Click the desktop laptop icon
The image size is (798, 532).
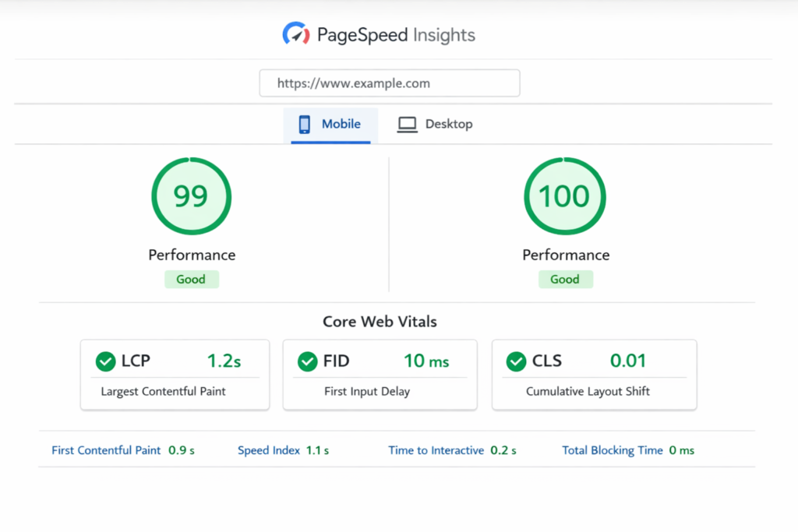pyautogui.click(x=407, y=125)
